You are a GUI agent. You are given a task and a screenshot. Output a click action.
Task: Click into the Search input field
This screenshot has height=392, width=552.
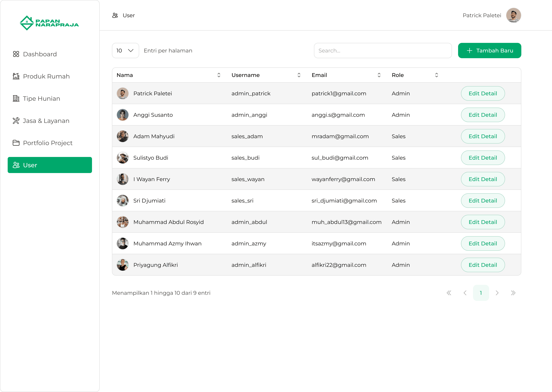point(383,51)
